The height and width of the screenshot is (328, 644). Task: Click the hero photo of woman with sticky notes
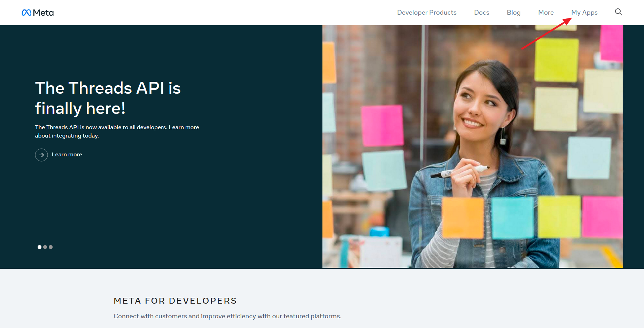pyautogui.click(x=473, y=146)
